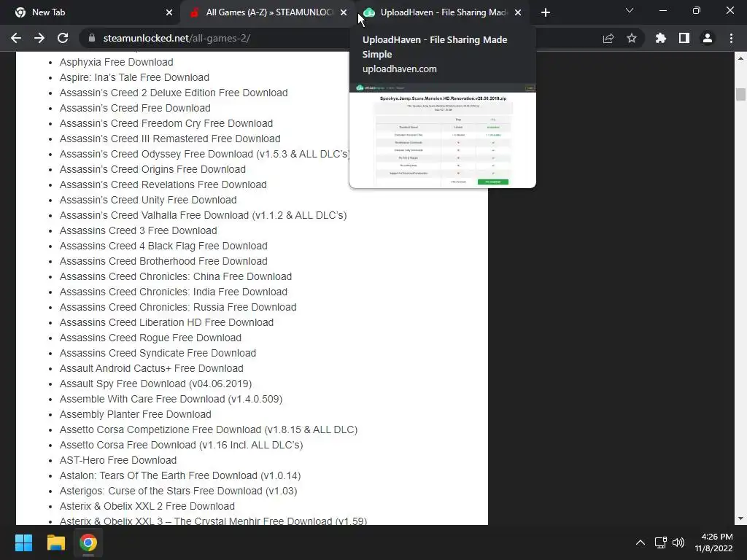Open Assetto Corsa Competizione link
747x560 pixels.
point(209,429)
